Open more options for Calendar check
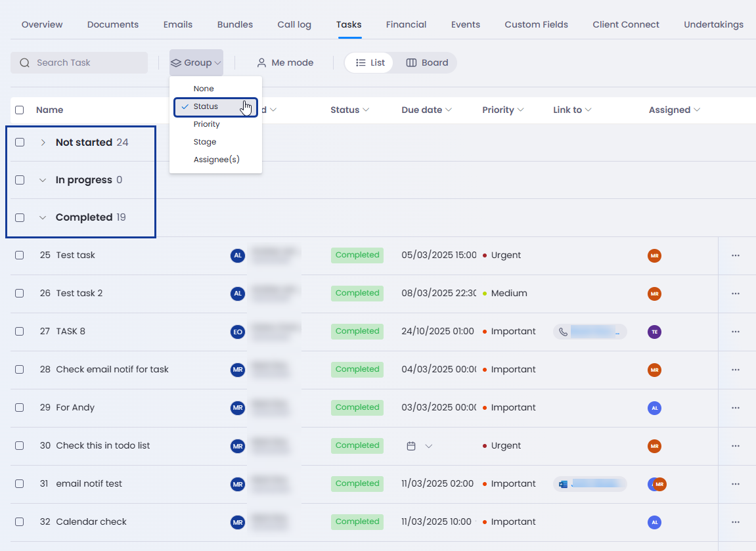The height and width of the screenshot is (551, 756). (x=735, y=522)
